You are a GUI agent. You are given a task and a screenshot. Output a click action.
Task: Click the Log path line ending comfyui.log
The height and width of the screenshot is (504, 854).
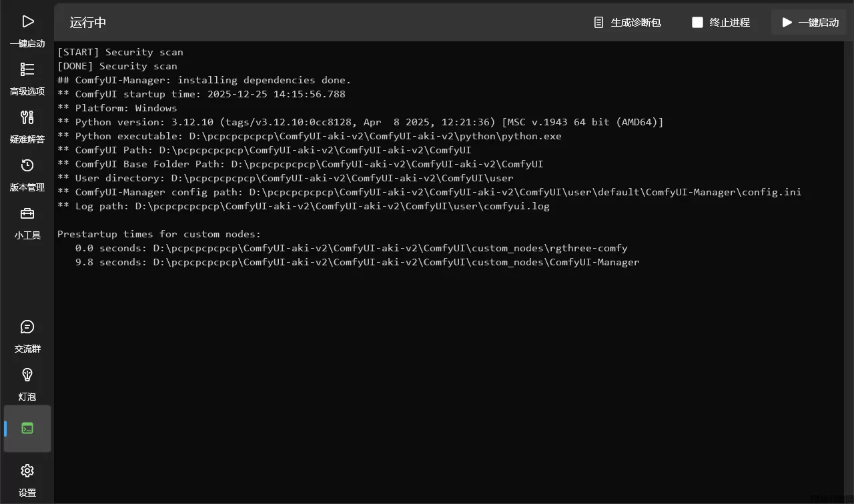click(x=304, y=206)
